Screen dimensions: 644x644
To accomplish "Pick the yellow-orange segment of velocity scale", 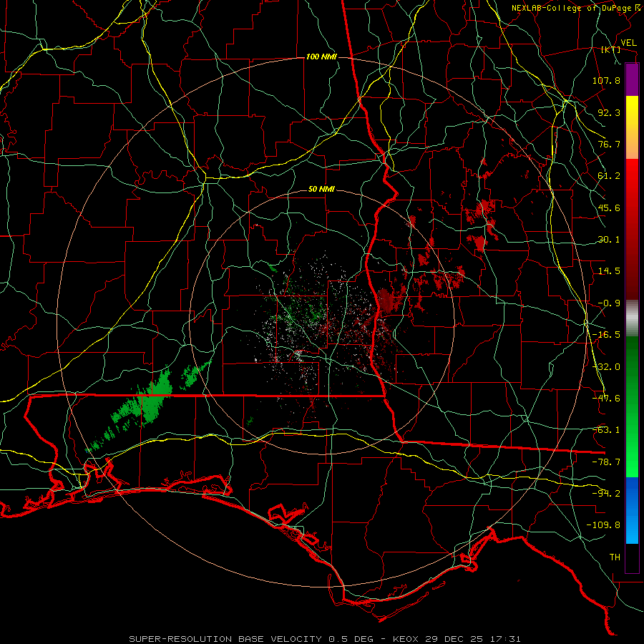I will coord(632,127).
